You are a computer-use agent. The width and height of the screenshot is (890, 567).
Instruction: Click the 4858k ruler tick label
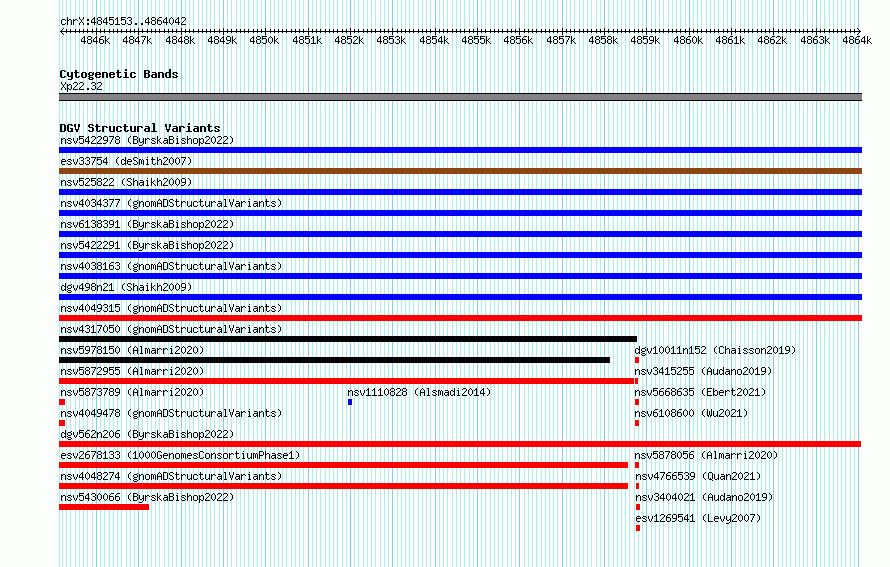[603, 40]
